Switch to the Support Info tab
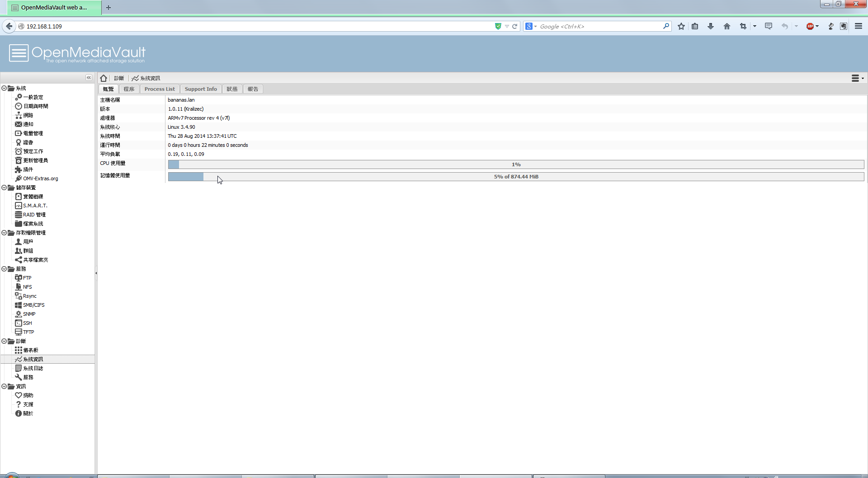The image size is (868, 478). [201, 89]
